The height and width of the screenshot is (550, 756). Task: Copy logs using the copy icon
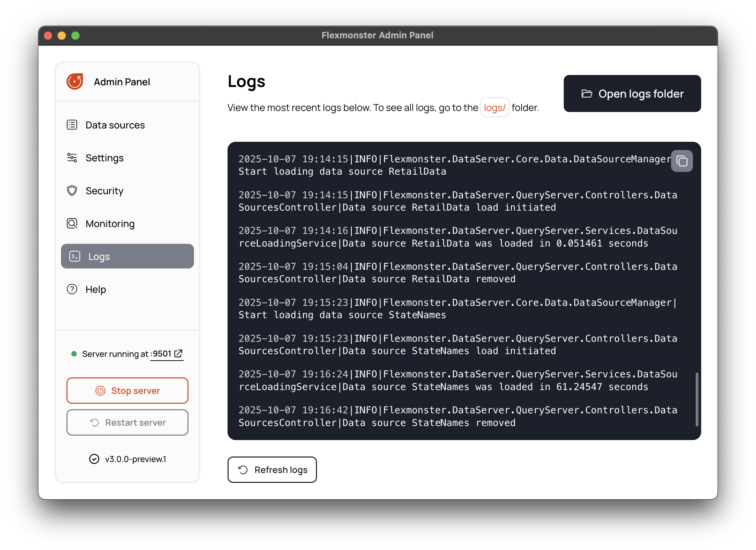pyautogui.click(x=682, y=161)
